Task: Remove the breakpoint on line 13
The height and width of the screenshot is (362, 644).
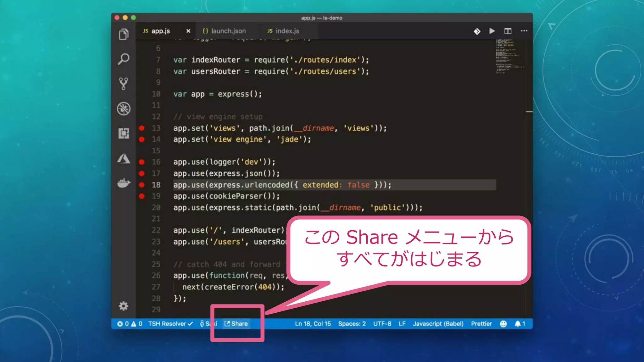Action: click(142, 128)
